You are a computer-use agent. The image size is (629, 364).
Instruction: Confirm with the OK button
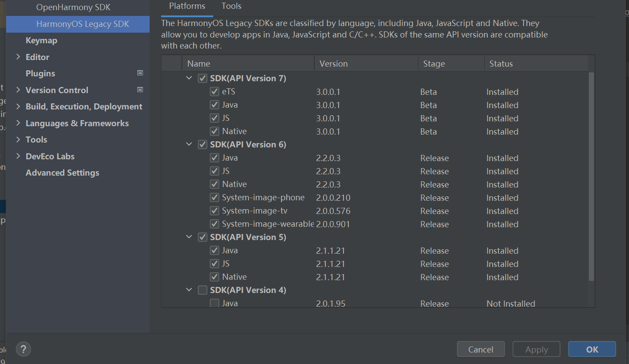click(x=592, y=349)
